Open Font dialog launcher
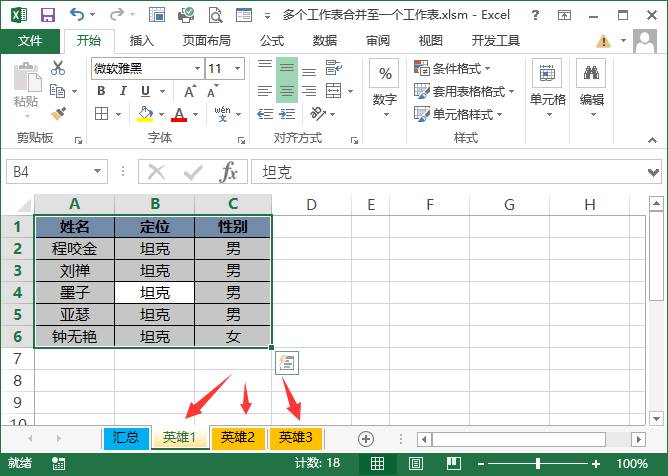Image resolution: width=668 pixels, height=476 pixels. pos(242,140)
